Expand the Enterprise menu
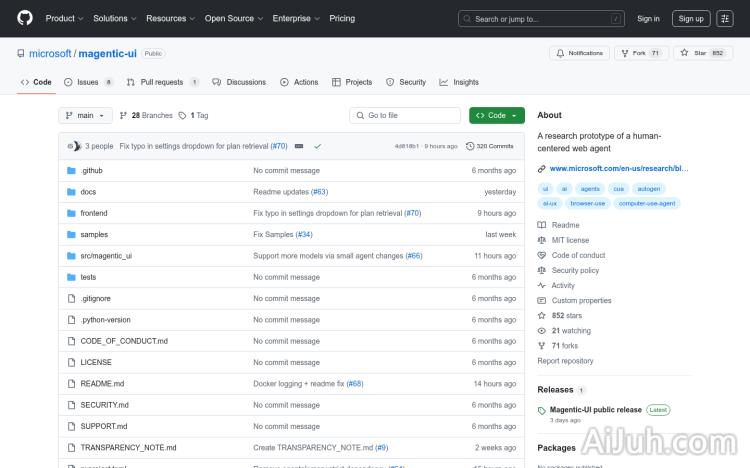The image size is (750, 468). point(296,19)
